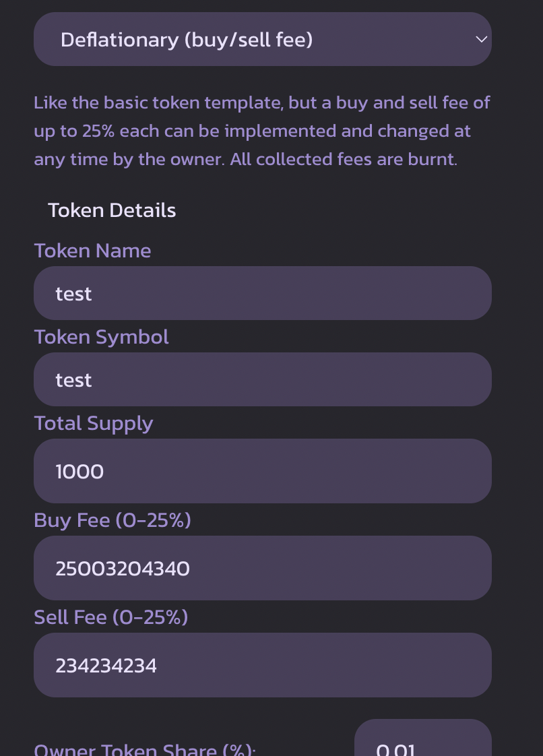Click the "Sell Fee (0-25%)" label

pyautogui.click(x=111, y=617)
